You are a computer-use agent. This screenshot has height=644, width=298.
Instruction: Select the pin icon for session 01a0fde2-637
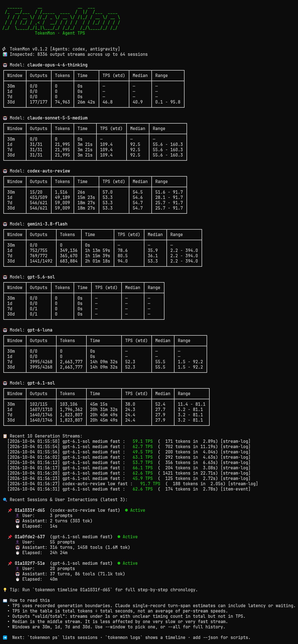[10, 537]
